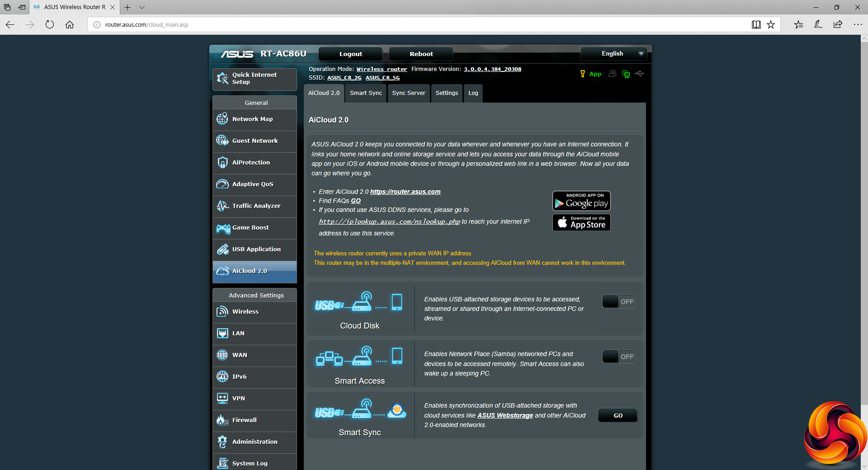This screenshot has height=470, width=868.
Task: Select the Guest Network icon
Action: click(x=222, y=141)
